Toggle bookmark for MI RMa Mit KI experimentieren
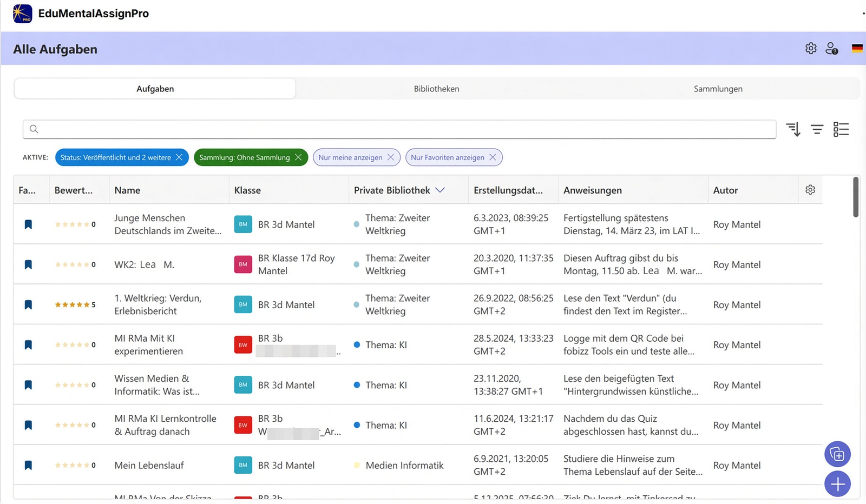 pos(28,345)
